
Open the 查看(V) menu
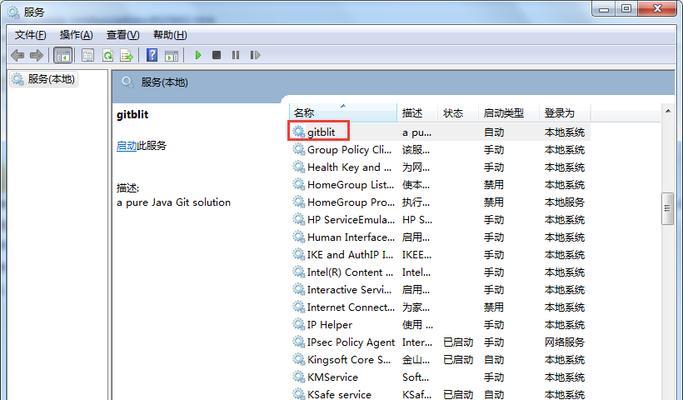[123, 35]
